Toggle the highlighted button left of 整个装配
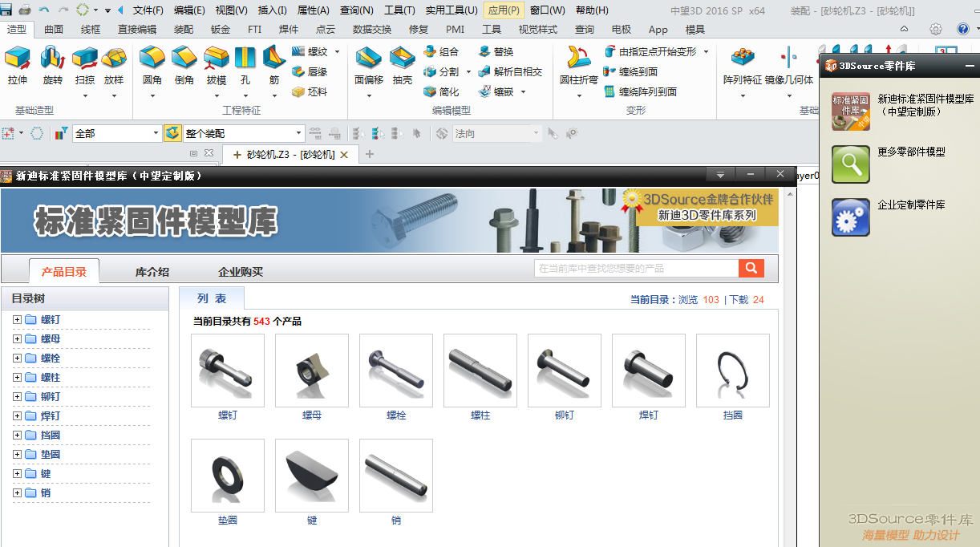This screenshot has width=980, height=547. coord(172,133)
